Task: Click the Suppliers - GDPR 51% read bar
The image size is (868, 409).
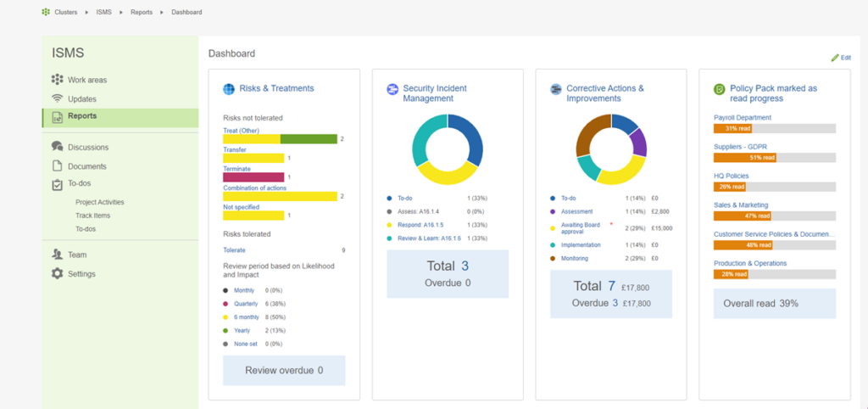Action: coord(775,157)
